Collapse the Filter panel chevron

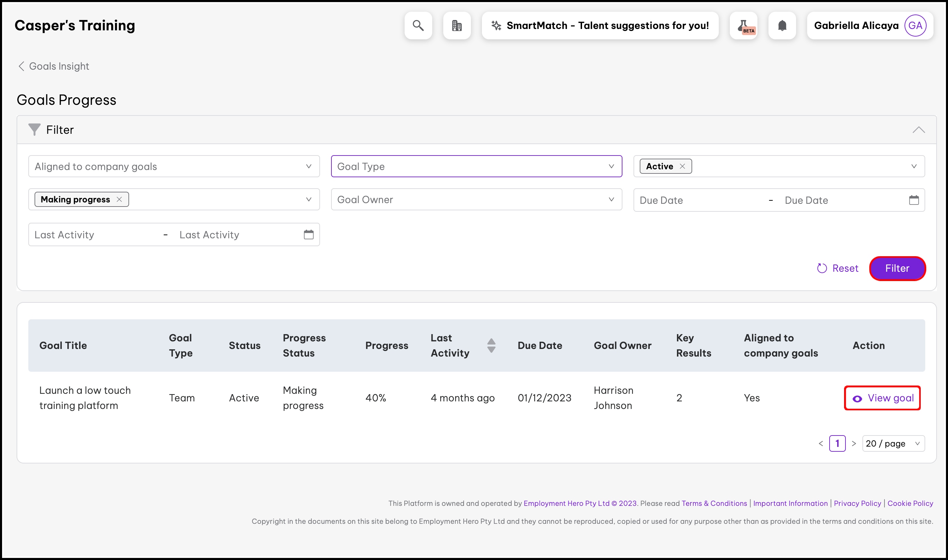tap(919, 130)
